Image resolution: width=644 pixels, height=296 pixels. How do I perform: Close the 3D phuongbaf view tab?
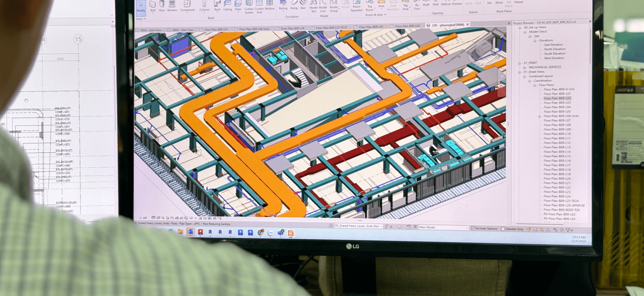[467, 25]
